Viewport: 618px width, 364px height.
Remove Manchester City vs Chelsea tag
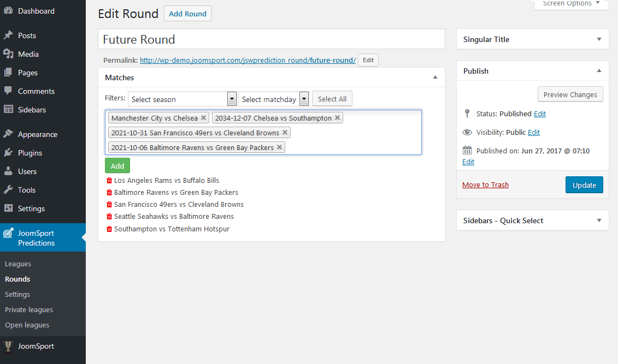point(204,118)
